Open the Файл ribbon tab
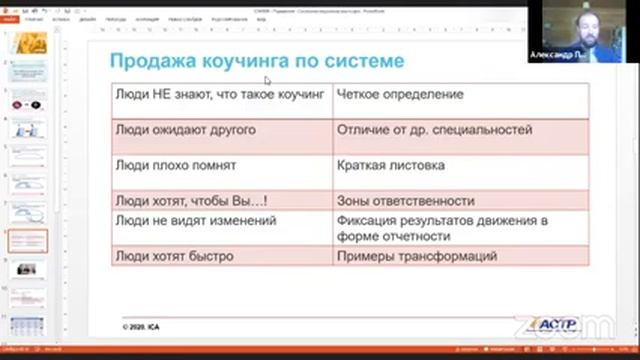 point(9,19)
